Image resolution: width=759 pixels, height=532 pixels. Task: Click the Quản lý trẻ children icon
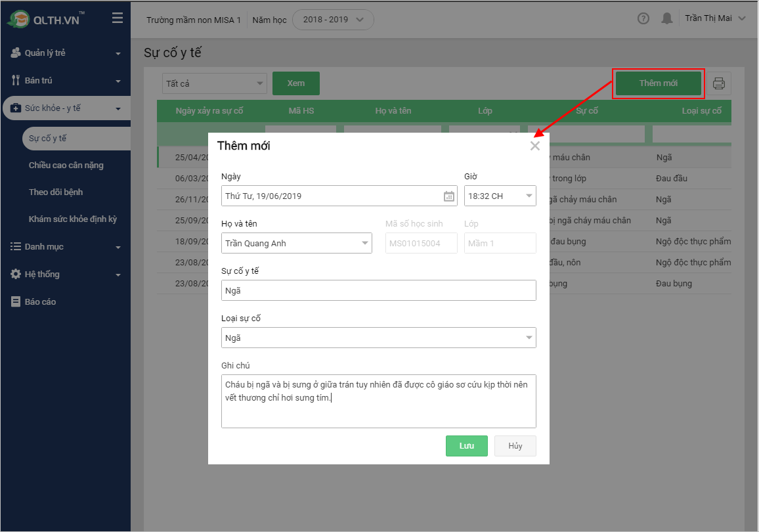coord(16,53)
